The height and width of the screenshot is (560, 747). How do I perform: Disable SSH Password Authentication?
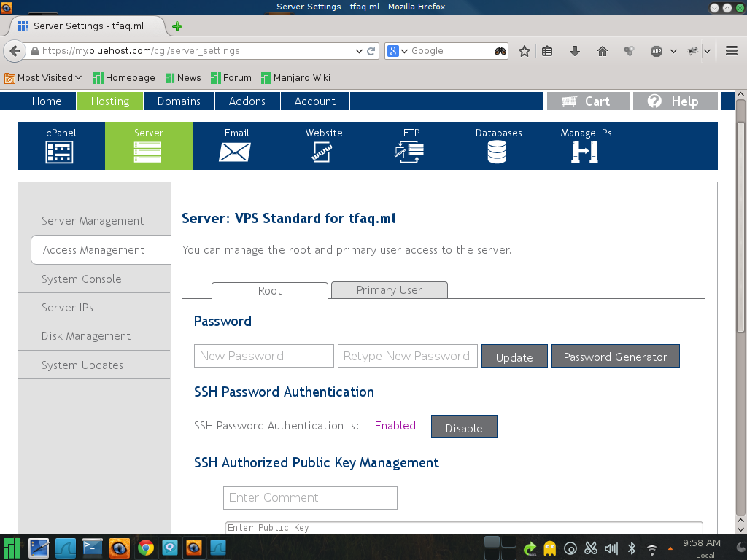tap(464, 427)
